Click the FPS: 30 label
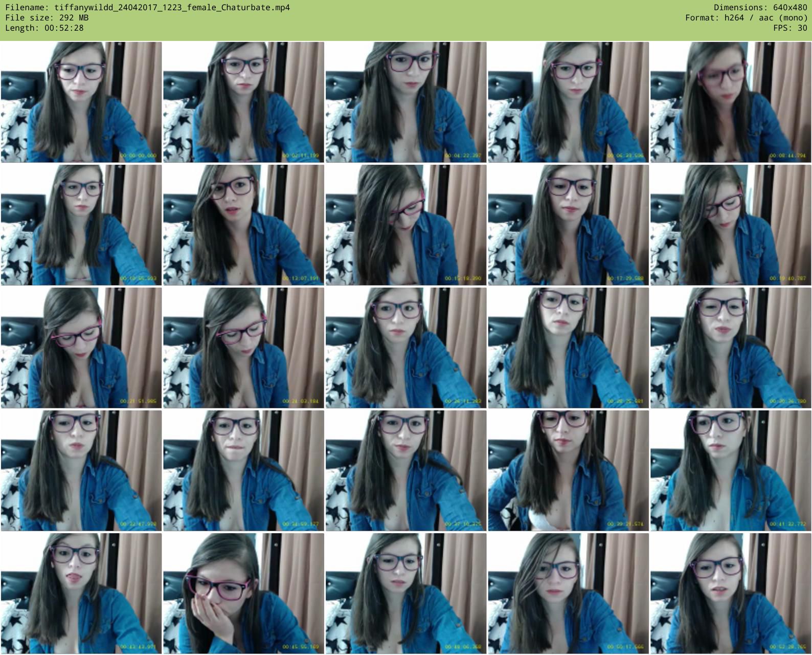The width and height of the screenshot is (812, 655). tap(790, 28)
